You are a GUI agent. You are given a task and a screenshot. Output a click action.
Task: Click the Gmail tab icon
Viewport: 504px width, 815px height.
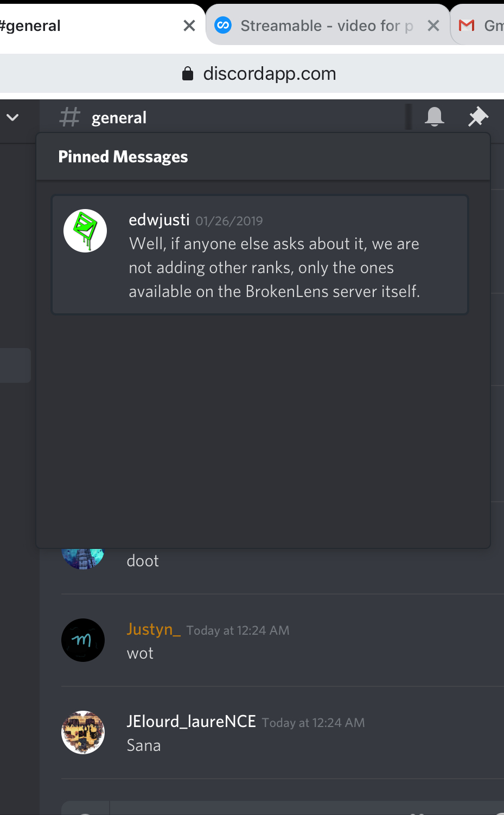467,26
